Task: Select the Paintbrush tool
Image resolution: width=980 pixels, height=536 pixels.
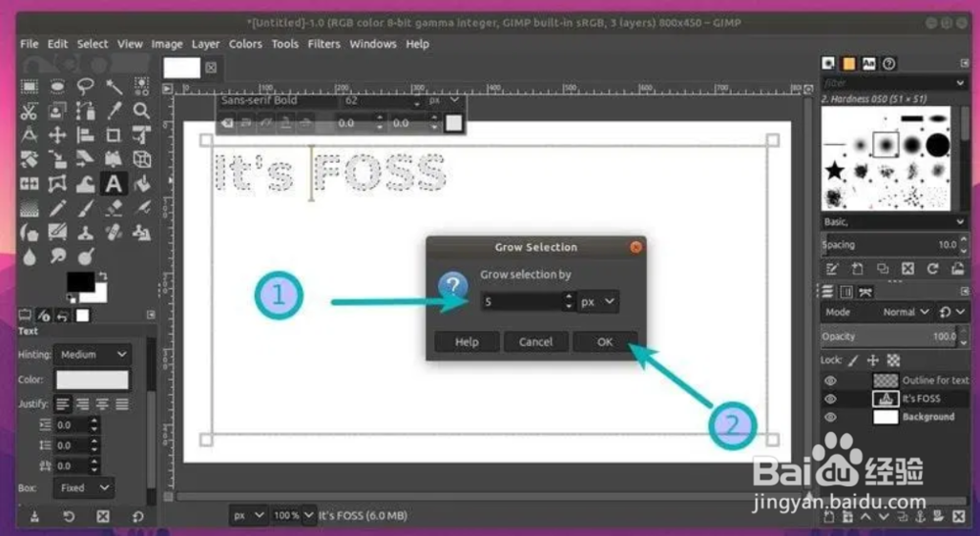Action: click(85, 208)
